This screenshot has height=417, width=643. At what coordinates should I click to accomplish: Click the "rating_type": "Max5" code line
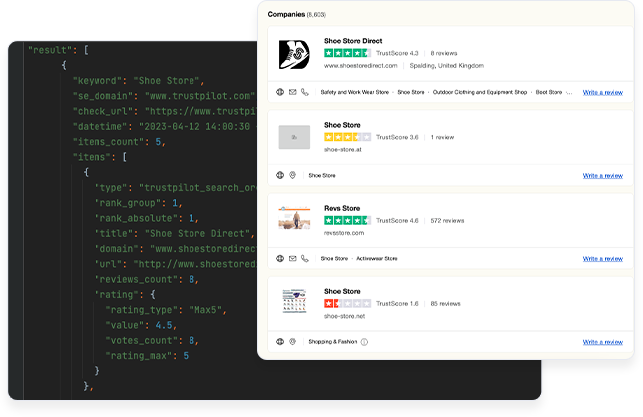tap(166, 310)
